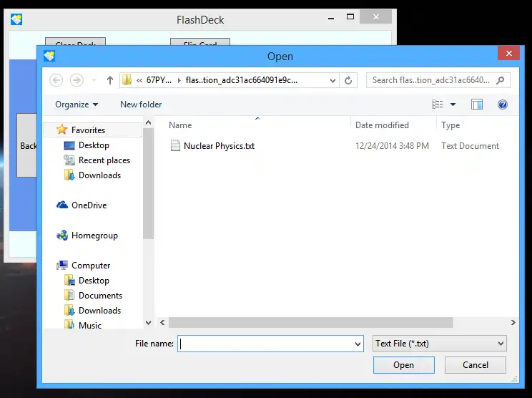Click the search magnifier icon

point(500,80)
